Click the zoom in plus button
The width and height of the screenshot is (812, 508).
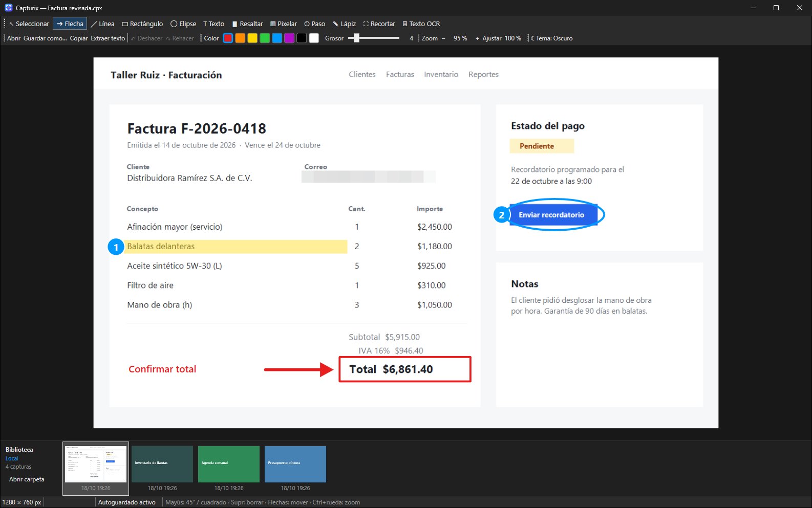[x=477, y=38]
